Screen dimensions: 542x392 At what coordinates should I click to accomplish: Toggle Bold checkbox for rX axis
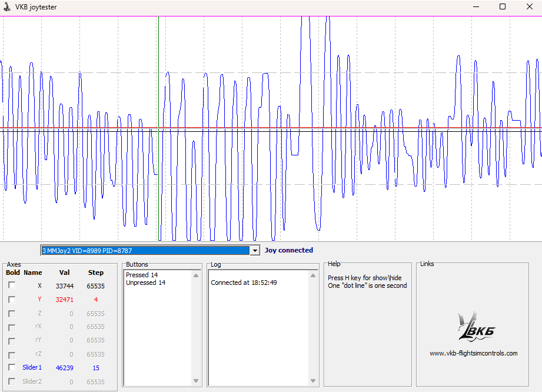click(12, 327)
